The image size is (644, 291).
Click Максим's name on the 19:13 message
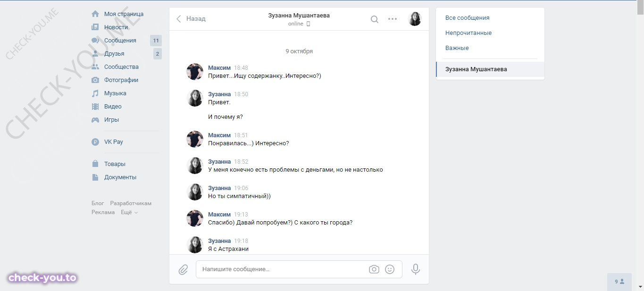[219, 215]
